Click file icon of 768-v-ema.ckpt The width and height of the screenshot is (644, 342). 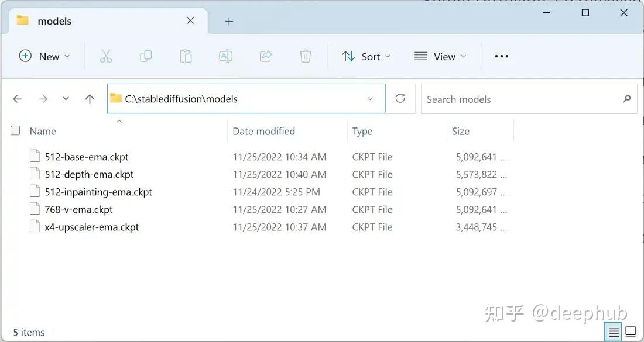(35, 209)
